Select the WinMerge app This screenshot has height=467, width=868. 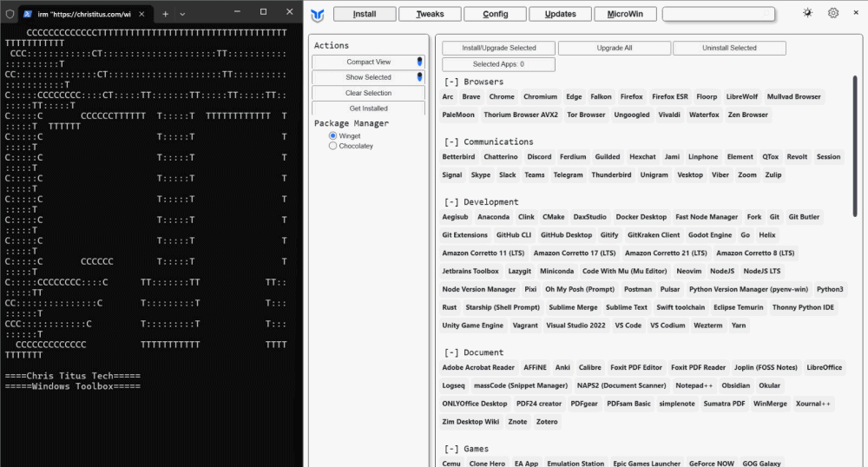point(769,405)
